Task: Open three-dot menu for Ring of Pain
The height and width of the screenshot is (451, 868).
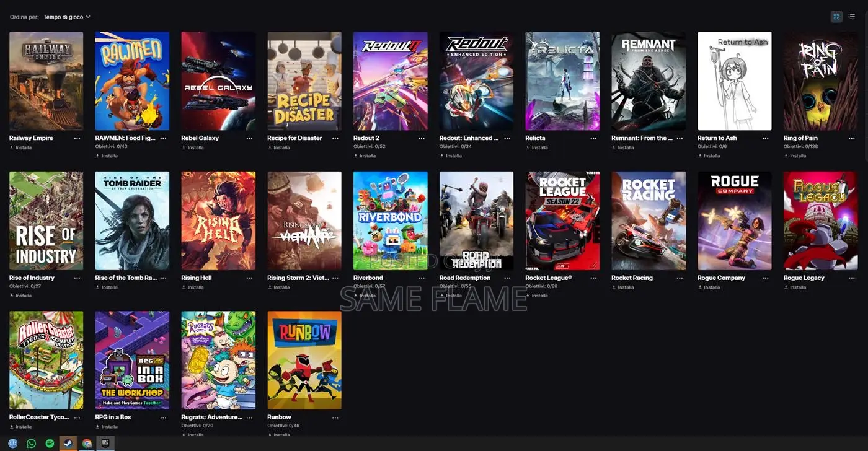Action: [852, 138]
